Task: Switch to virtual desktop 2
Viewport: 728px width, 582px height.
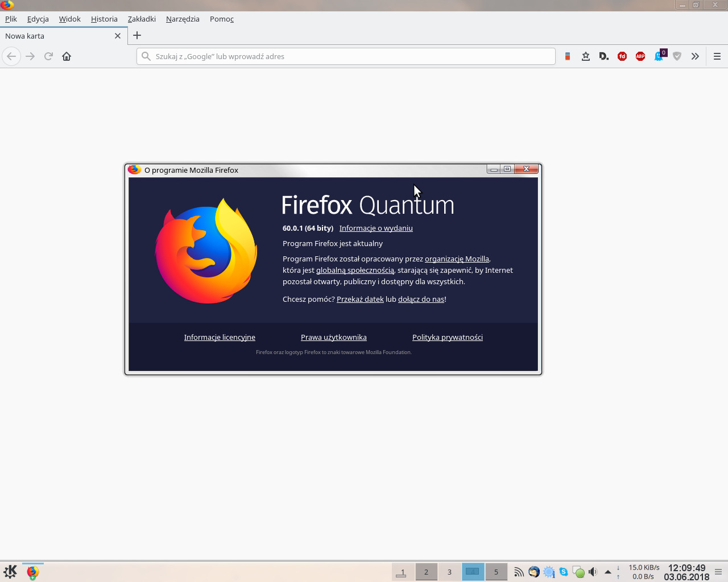Action: (426, 572)
